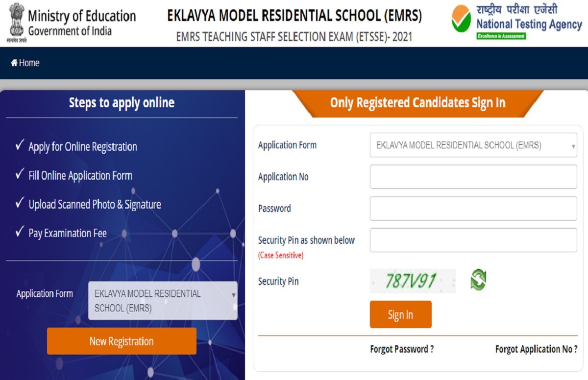
Task: Click the Only Registered Candidates Sign In banner
Action: click(417, 103)
